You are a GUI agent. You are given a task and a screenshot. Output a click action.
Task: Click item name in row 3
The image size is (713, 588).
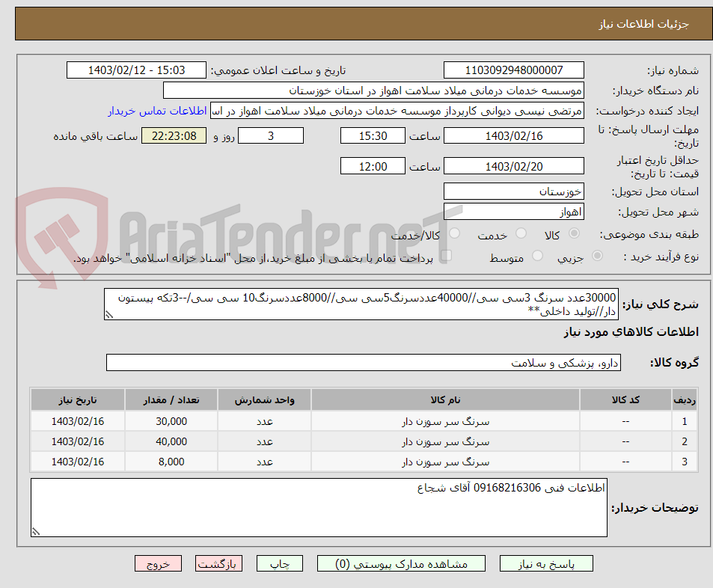tap(446, 462)
